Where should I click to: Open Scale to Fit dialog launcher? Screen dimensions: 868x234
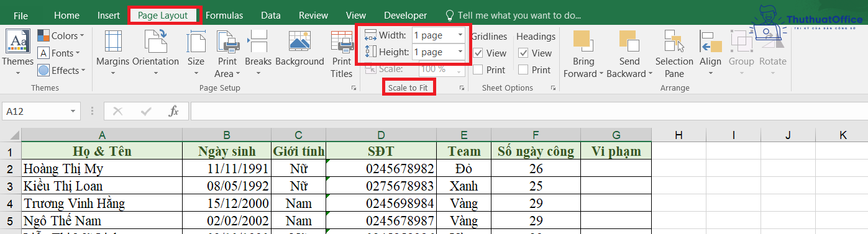[x=462, y=89]
